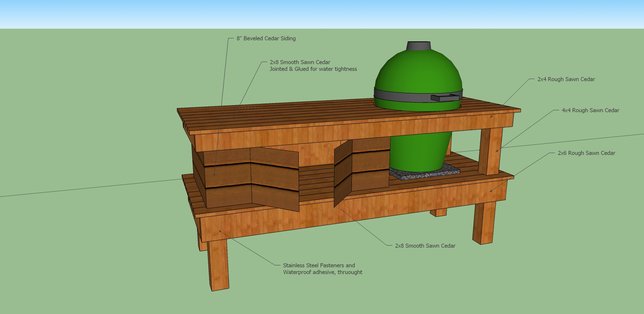
Task: Click the left open cabinet door
Action: (x=274, y=179)
